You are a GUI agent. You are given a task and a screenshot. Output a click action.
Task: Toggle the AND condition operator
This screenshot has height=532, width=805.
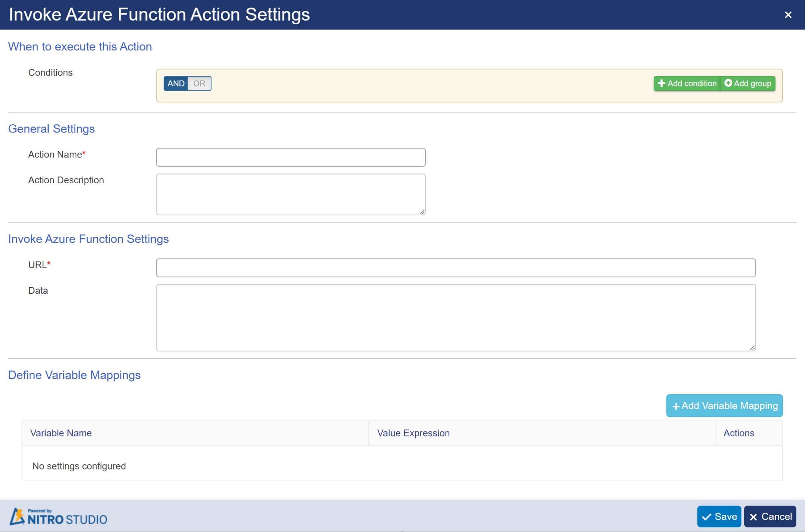click(x=176, y=83)
